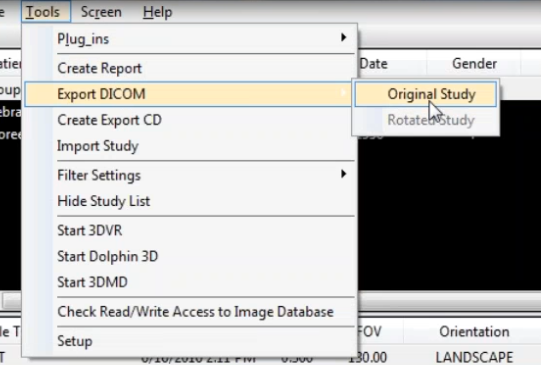Select Original Study export option
The image size is (541, 365).
[426, 94]
